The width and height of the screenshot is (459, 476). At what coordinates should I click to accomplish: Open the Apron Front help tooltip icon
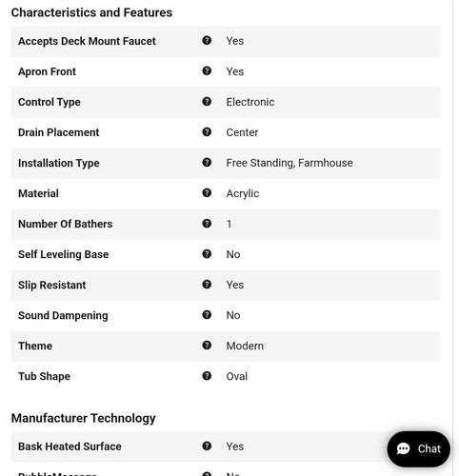coord(207,70)
